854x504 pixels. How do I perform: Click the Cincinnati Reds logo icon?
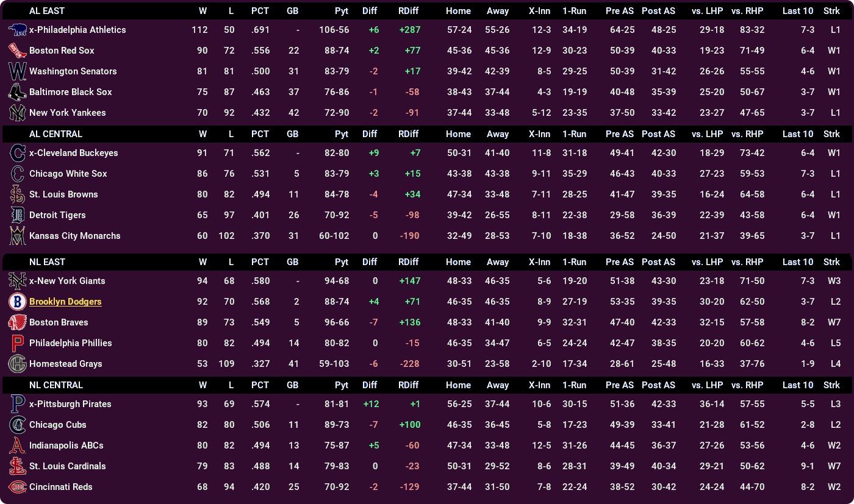pos(17,487)
